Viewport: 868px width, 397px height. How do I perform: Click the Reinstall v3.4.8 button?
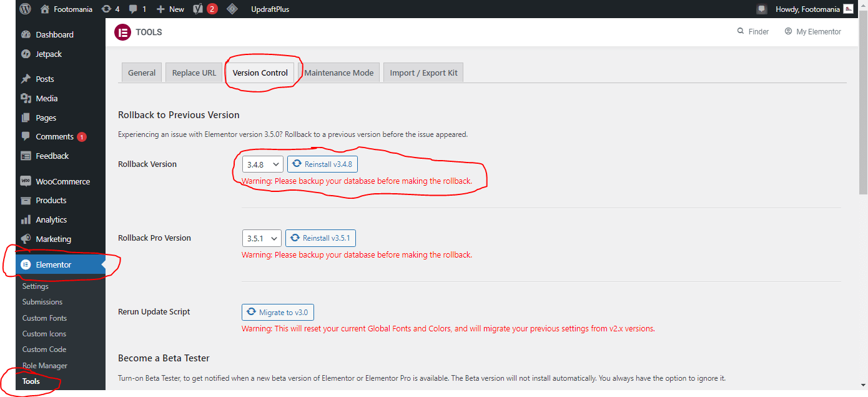pos(322,163)
